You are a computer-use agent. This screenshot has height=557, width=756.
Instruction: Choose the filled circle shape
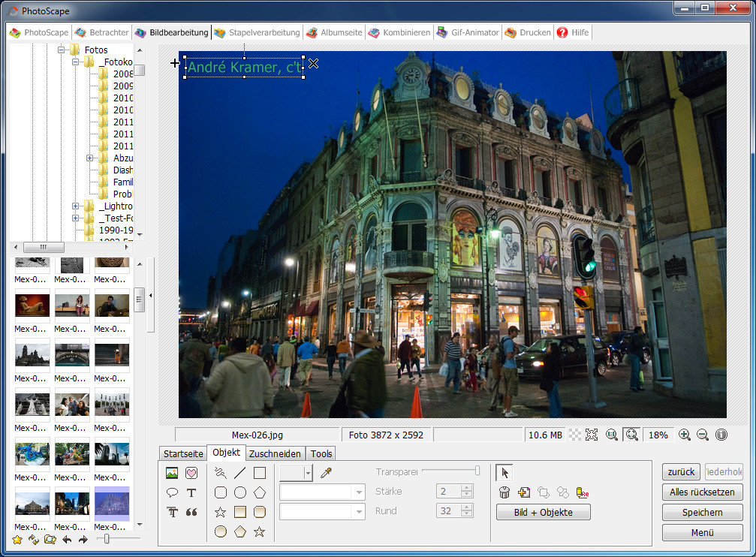220,531
